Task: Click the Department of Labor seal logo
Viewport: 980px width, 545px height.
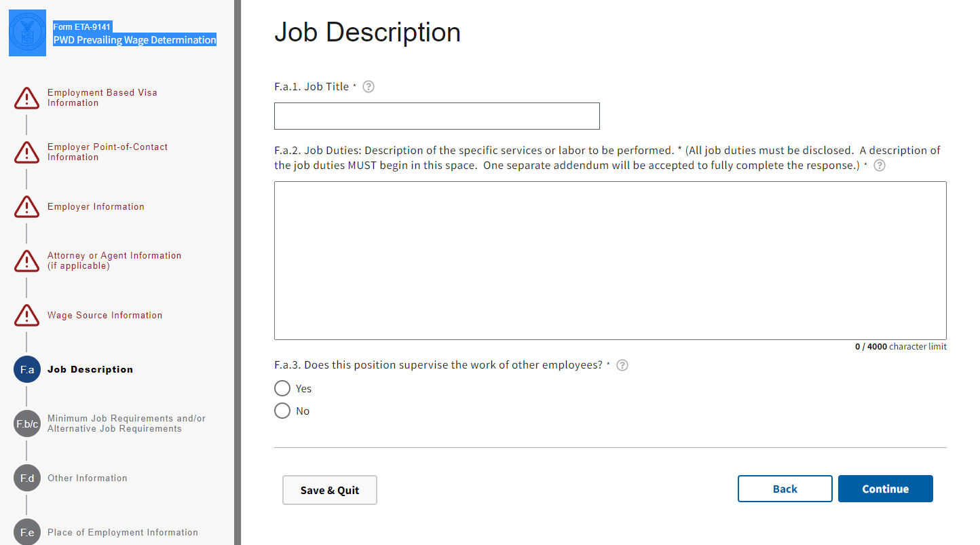Action: [28, 33]
